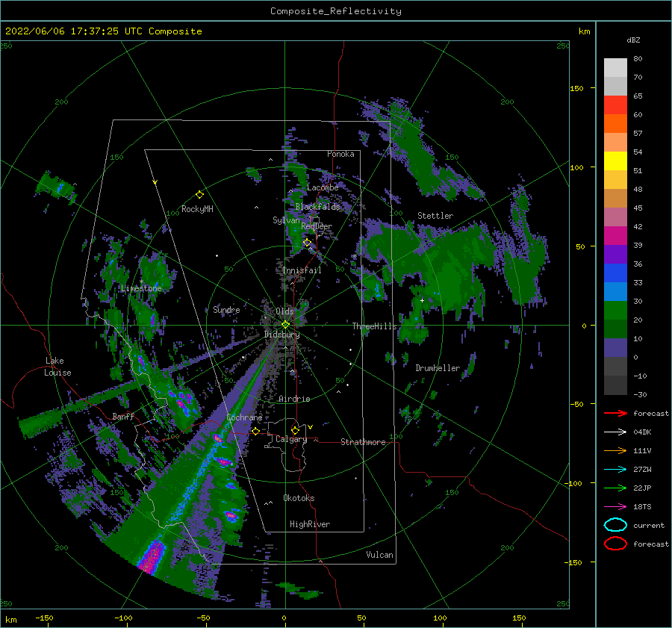The width and height of the screenshot is (672, 628).
Task: Select the red 65-60 dBZ swatch
Action: [615, 105]
